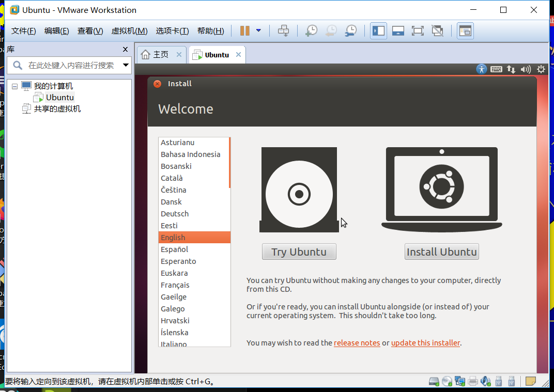
Task: Close the Install window with the red button
Action: 157,84
